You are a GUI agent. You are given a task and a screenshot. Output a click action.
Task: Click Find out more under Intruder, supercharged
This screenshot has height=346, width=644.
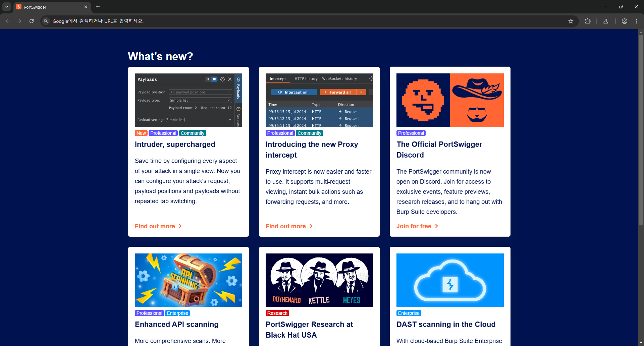coord(158,226)
